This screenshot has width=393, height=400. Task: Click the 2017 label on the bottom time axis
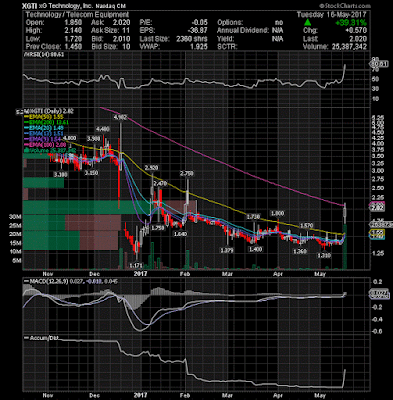(x=140, y=395)
